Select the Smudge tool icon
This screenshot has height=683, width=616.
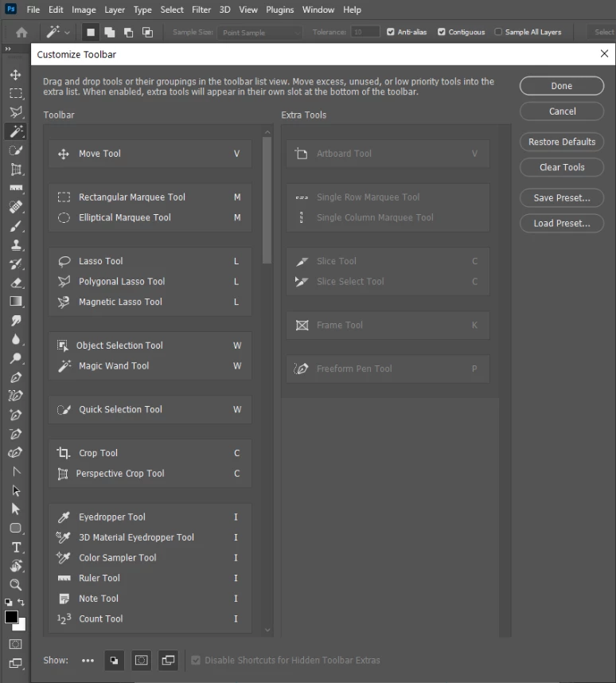click(16, 321)
